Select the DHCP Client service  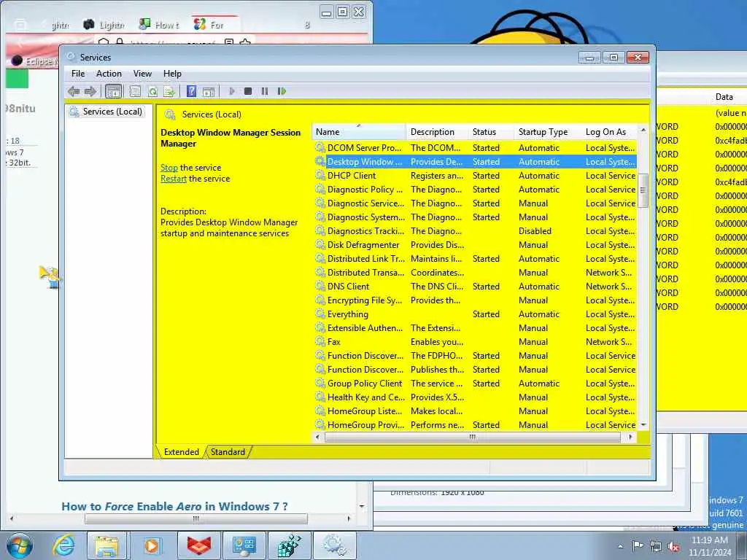pos(475,176)
